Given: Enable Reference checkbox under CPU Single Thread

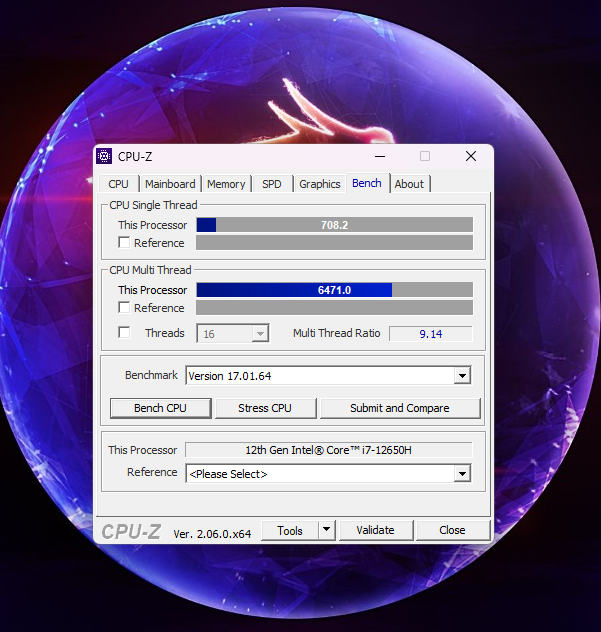Looking at the screenshot, I should click(x=124, y=243).
